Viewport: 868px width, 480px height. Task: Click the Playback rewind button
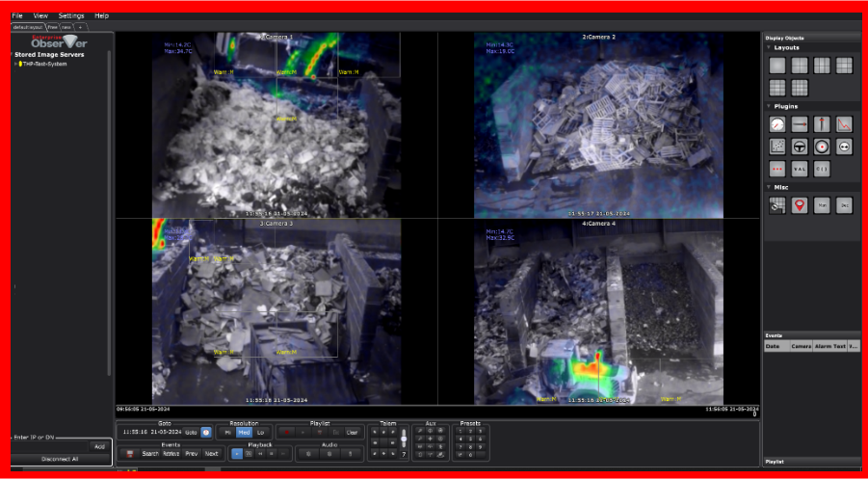(x=260, y=453)
